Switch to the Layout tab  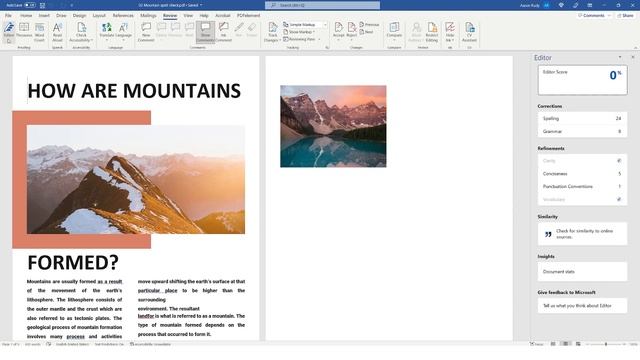coord(99,16)
